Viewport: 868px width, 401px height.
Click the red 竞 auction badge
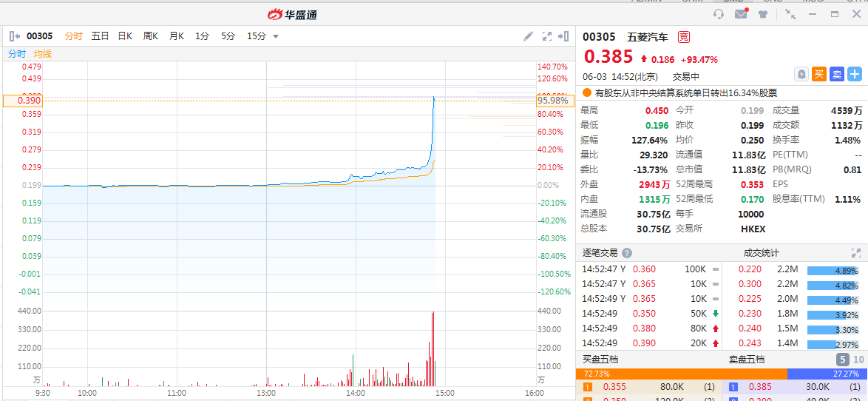tap(684, 38)
